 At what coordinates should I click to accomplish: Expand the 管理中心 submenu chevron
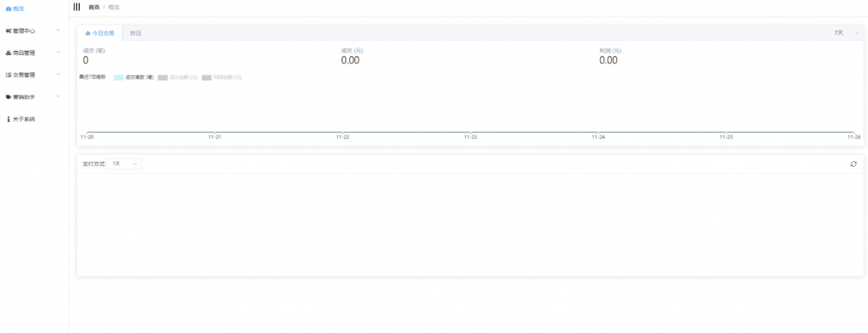pos(58,31)
